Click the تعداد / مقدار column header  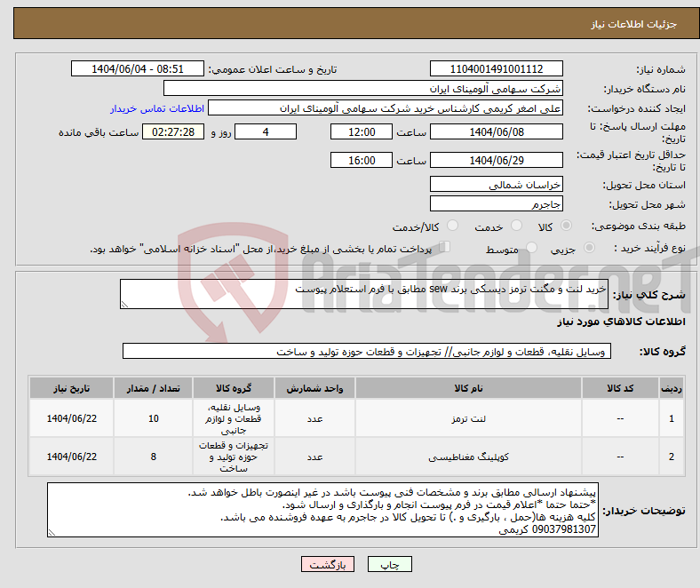pos(153,388)
